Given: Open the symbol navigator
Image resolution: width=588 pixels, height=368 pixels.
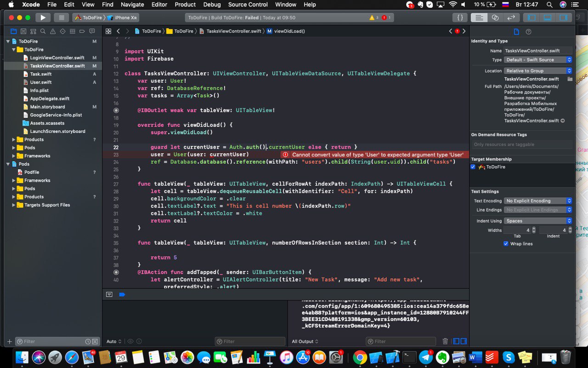Looking at the screenshot, I should pos(33,31).
